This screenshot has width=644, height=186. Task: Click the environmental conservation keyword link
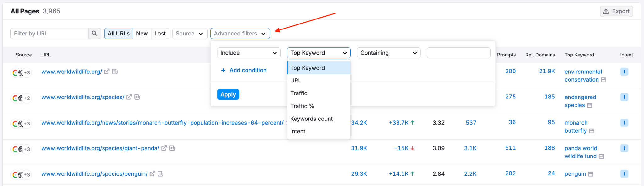583,76
